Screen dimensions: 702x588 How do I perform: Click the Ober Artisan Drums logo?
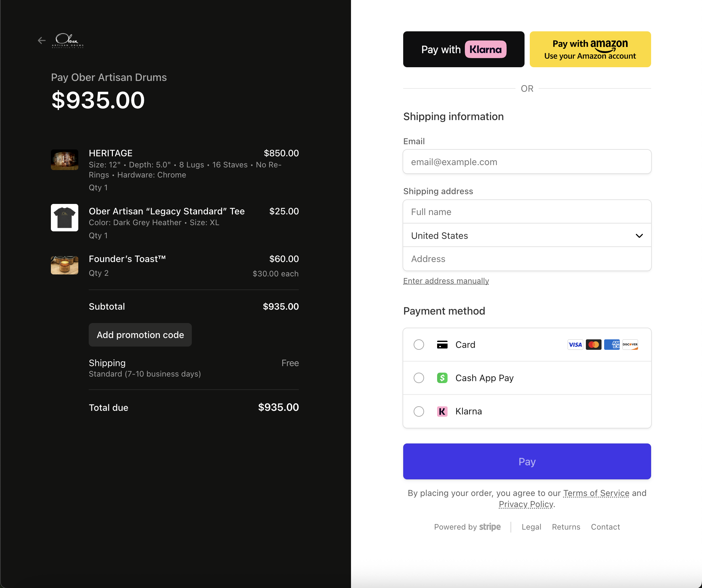[68, 40]
